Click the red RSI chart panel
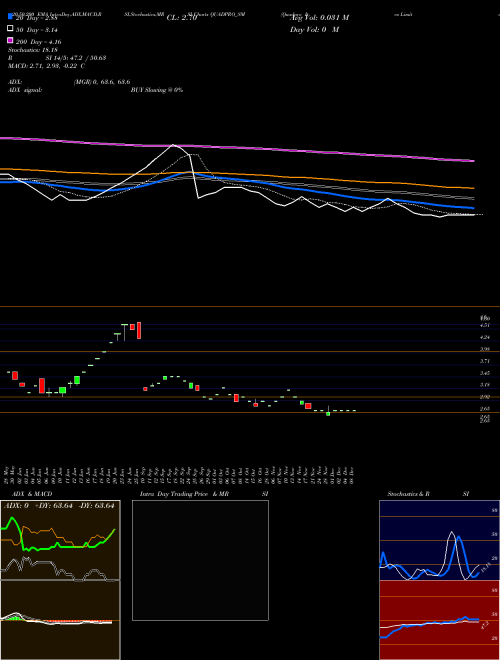500x660 pixels. pyautogui.click(x=439, y=620)
